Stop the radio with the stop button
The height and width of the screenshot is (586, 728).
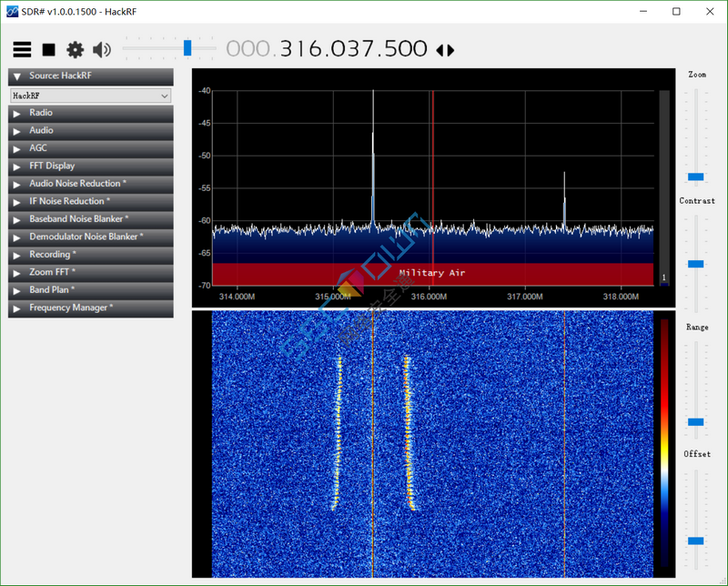(48, 49)
